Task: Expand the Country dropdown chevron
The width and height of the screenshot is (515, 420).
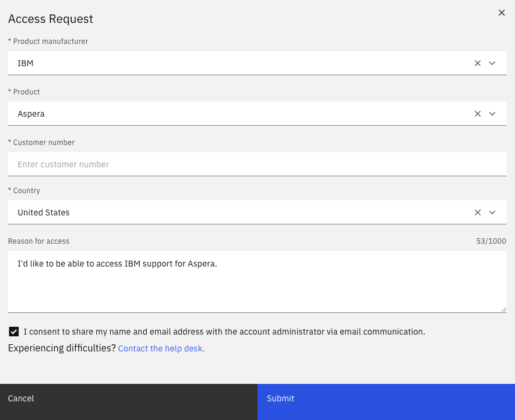Action: tap(492, 212)
